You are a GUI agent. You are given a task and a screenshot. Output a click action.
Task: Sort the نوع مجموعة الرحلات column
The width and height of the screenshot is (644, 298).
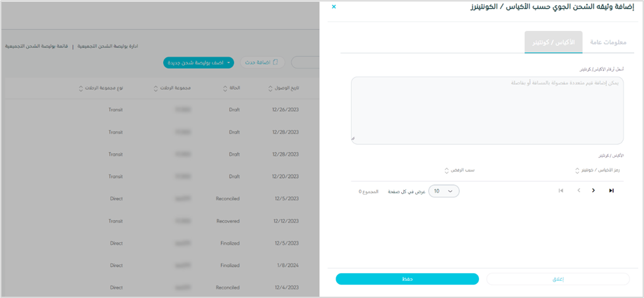[81, 88]
